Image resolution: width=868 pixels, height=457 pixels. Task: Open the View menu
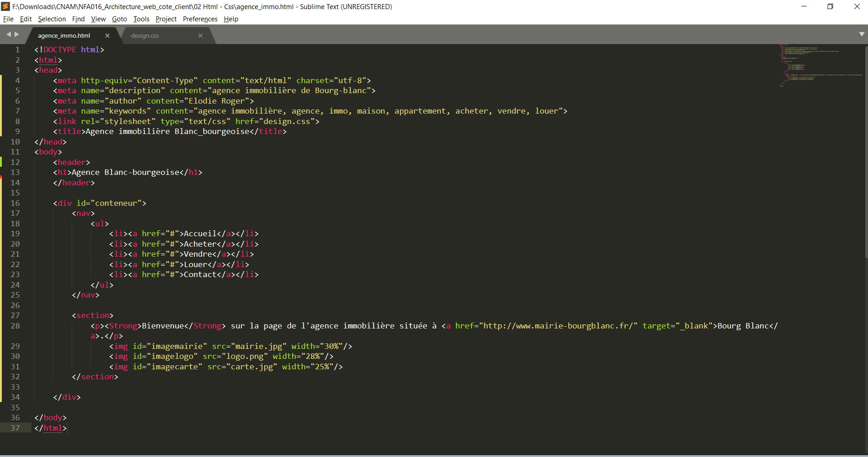98,19
